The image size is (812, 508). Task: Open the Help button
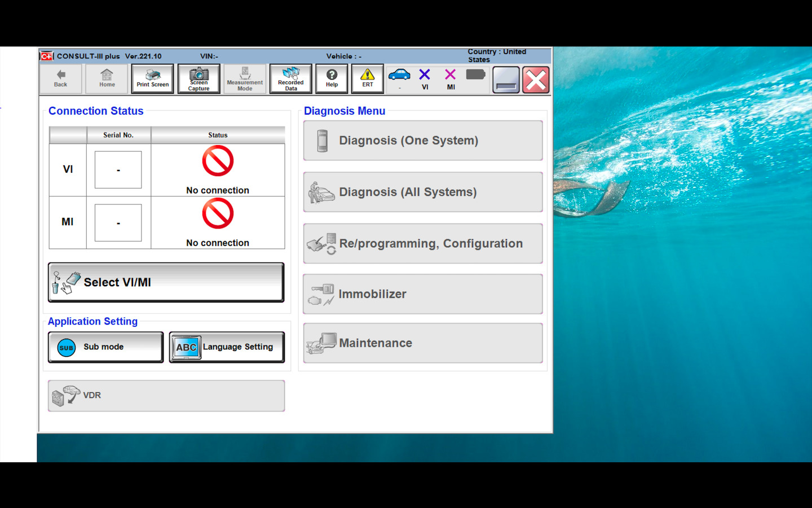332,78
